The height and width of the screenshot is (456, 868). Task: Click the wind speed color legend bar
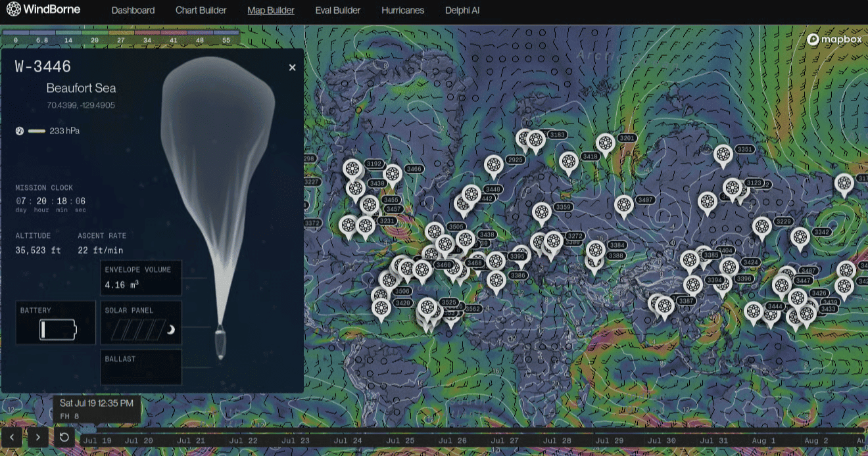pos(120,36)
